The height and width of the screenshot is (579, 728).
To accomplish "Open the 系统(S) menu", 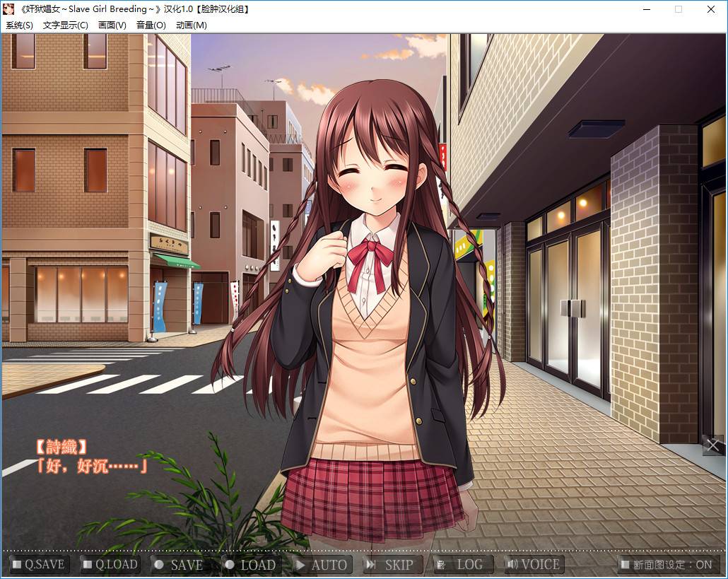I will click(x=19, y=25).
